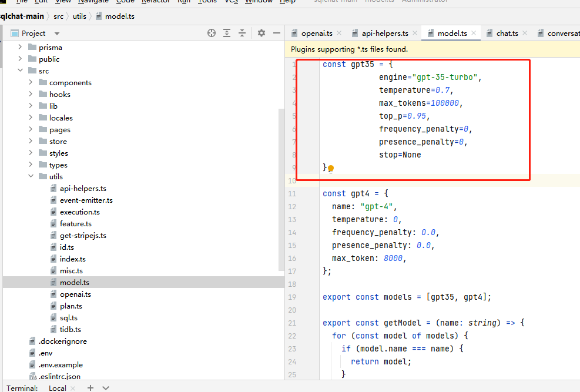The width and height of the screenshot is (580, 392).
Task: Add a new terminal tab with plus icon
Action: click(90, 388)
